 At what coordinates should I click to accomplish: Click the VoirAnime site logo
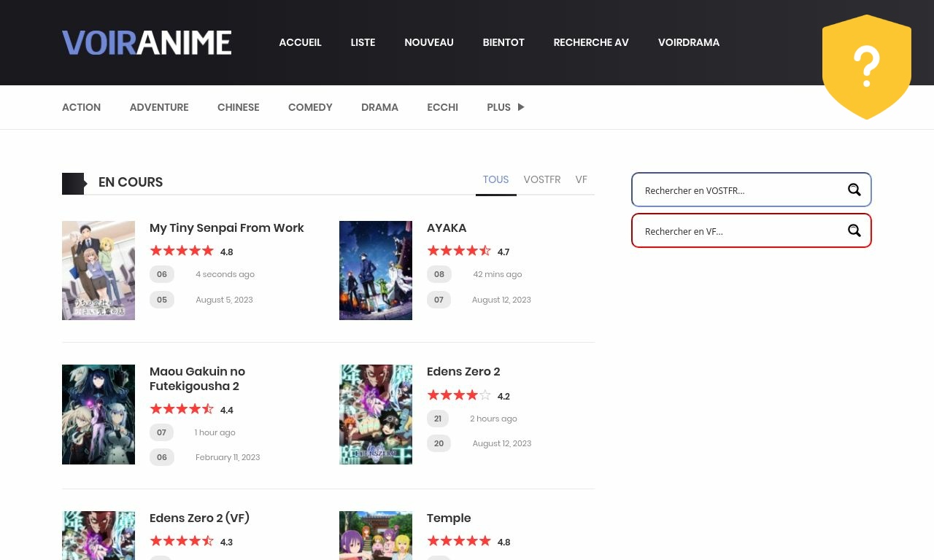(146, 42)
